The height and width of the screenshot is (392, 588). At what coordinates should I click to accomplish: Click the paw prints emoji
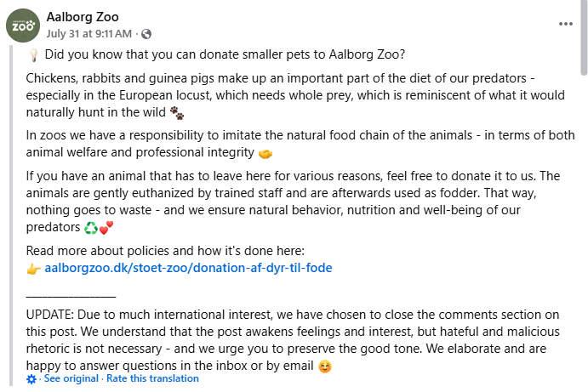(177, 111)
